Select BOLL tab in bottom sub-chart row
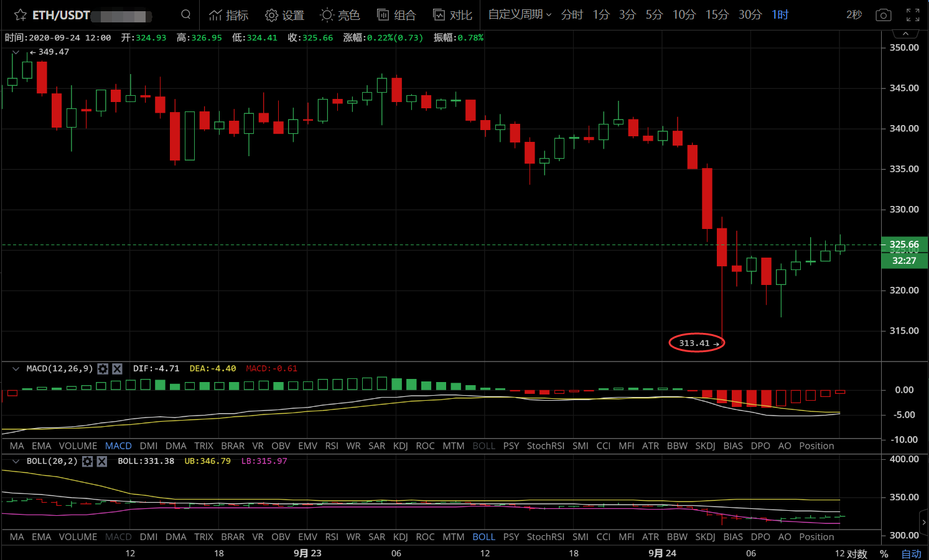Screen dimensions: 929x560 pyautogui.click(x=483, y=537)
